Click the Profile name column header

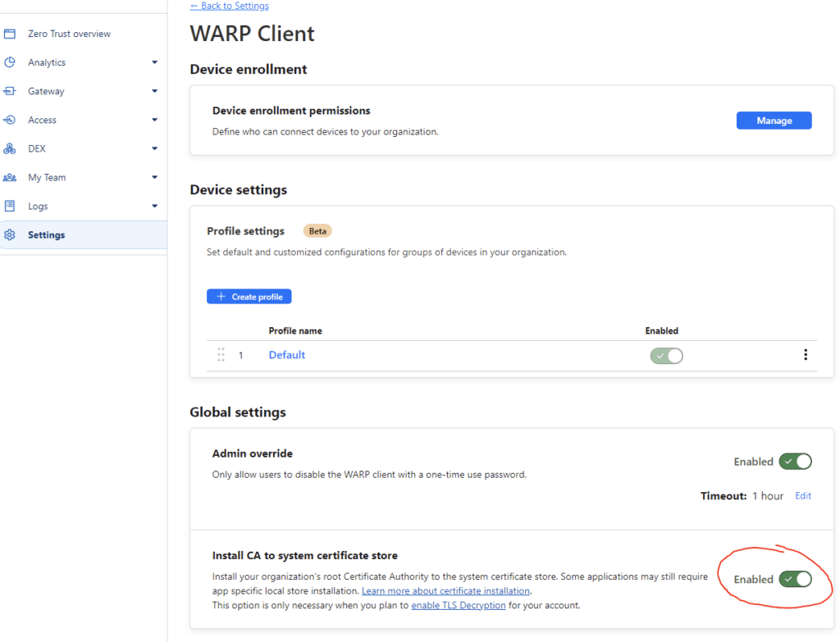click(x=295, y=331)
